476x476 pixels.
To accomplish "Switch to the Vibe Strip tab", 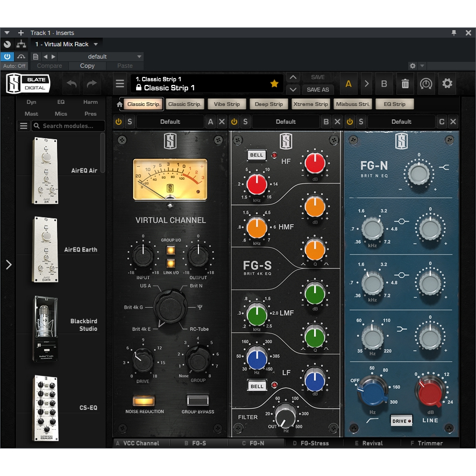I will 226,104.
